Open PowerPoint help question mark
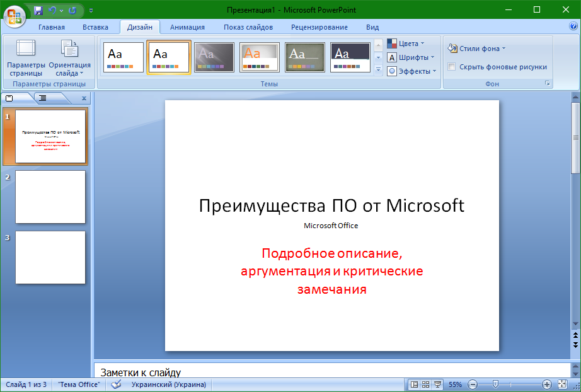 573,26
